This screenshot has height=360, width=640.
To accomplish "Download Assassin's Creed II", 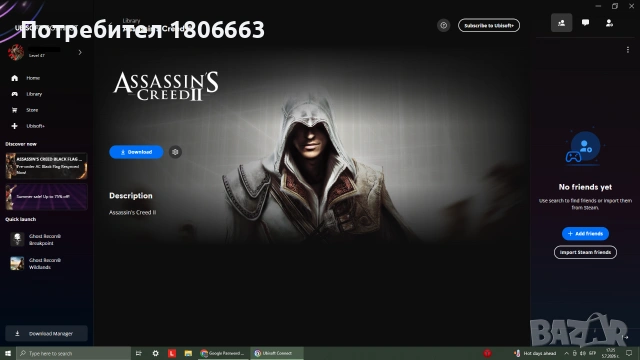I will [136, 152].
